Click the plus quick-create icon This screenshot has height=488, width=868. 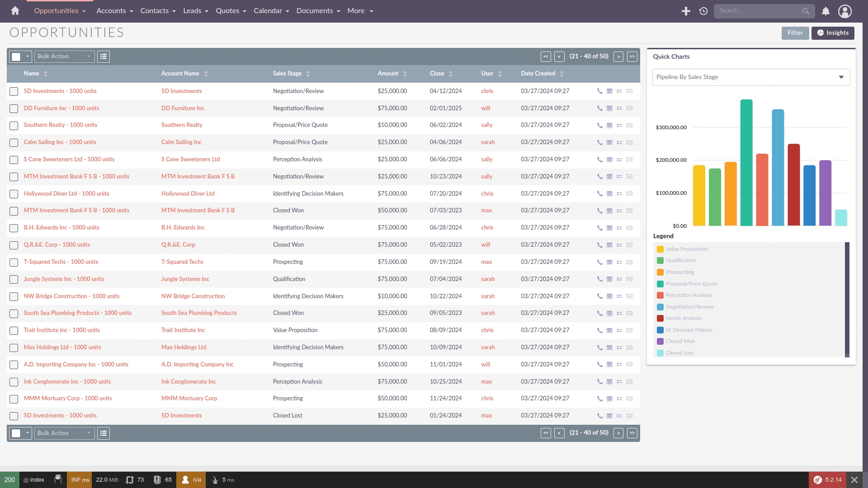click(686, 11)
